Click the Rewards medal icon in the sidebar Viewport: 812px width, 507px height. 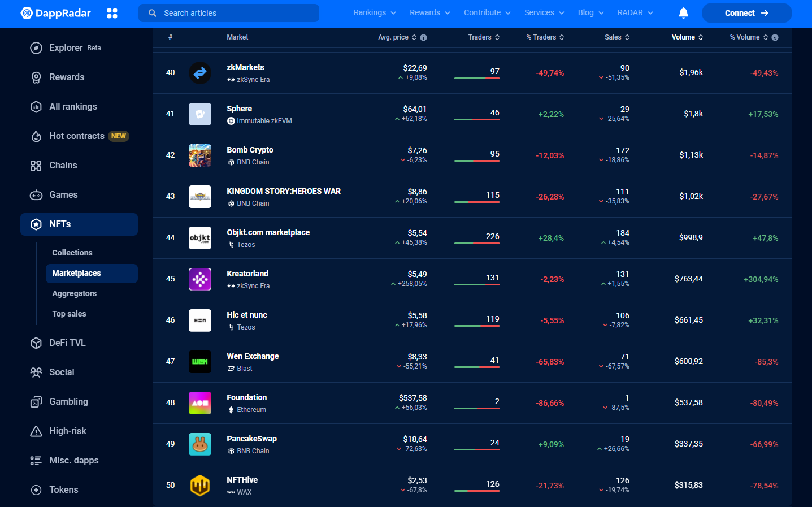pyautogui.click(x=36, y=77)
